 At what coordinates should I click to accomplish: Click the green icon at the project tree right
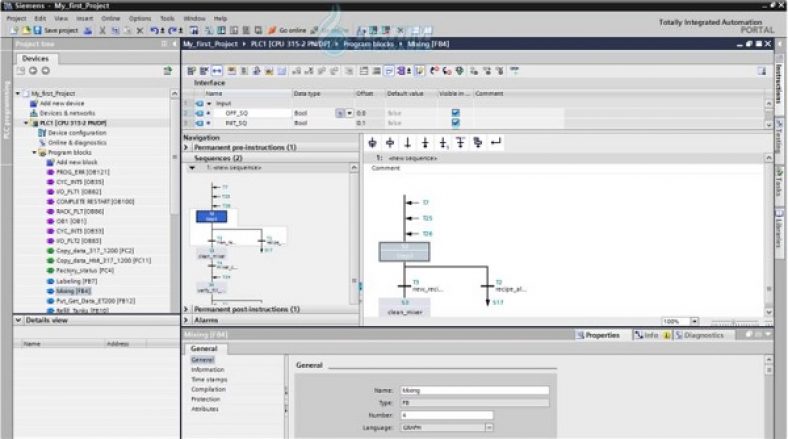(168, 71)
